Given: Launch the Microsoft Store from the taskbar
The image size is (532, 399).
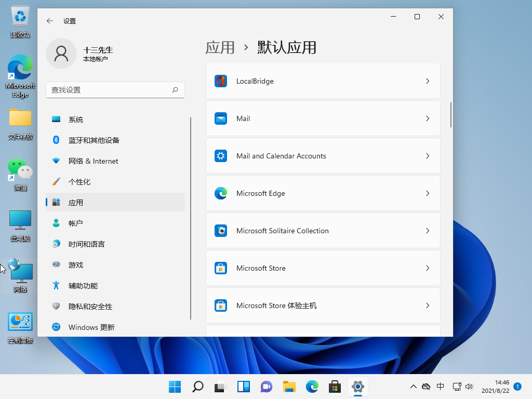Looking at the screenshot, I should [335, 387].
